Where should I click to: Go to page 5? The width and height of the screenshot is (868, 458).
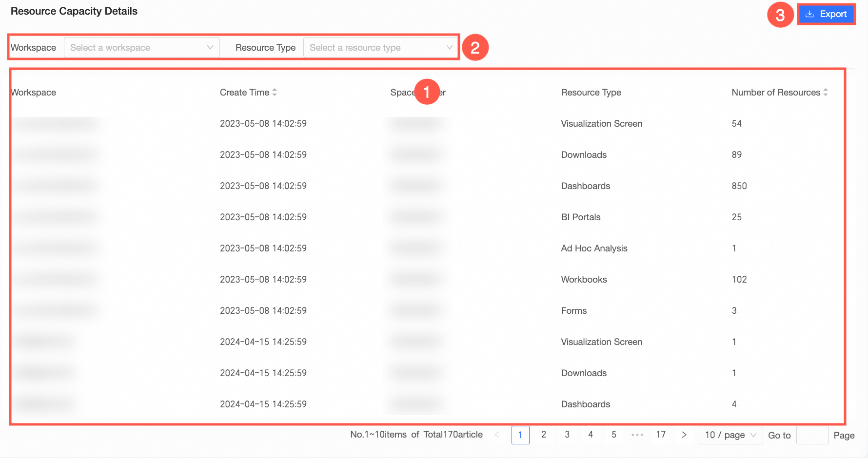point(614,435)
